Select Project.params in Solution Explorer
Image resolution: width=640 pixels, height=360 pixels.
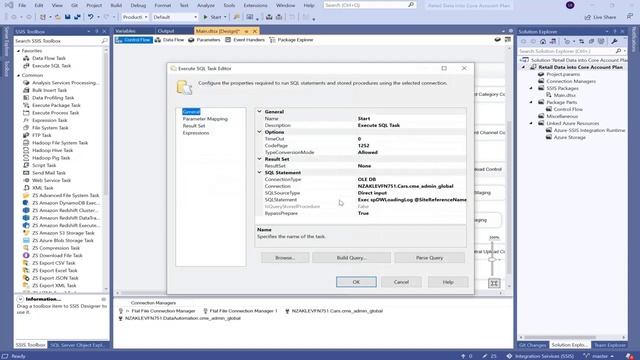tap(563, 74)
